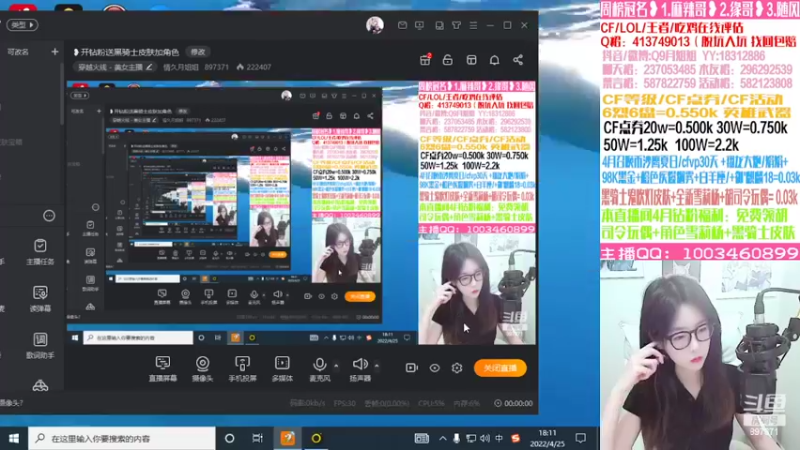The image size is (800, 450).
Task: Add 多媒体 media source
Action: 282,369
